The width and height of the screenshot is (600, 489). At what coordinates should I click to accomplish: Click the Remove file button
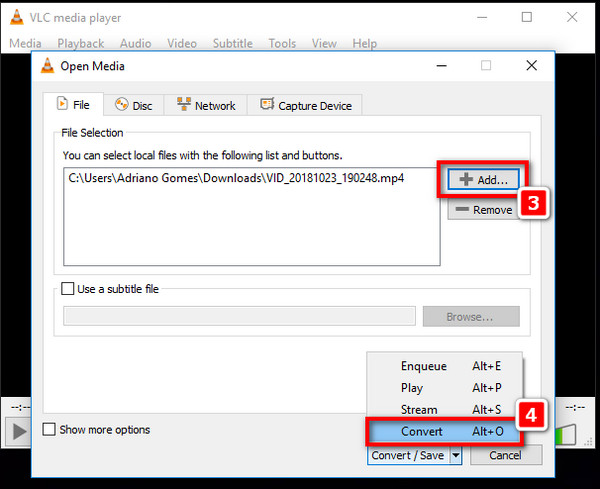pyautogui.click(x=484, y=210)
